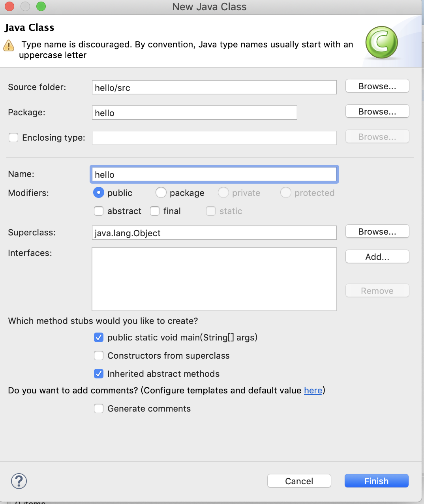424x504 pixels.
Task: Toggle the Generate comments checkbox
Action: pyautogui.click(x=99, y=408)
